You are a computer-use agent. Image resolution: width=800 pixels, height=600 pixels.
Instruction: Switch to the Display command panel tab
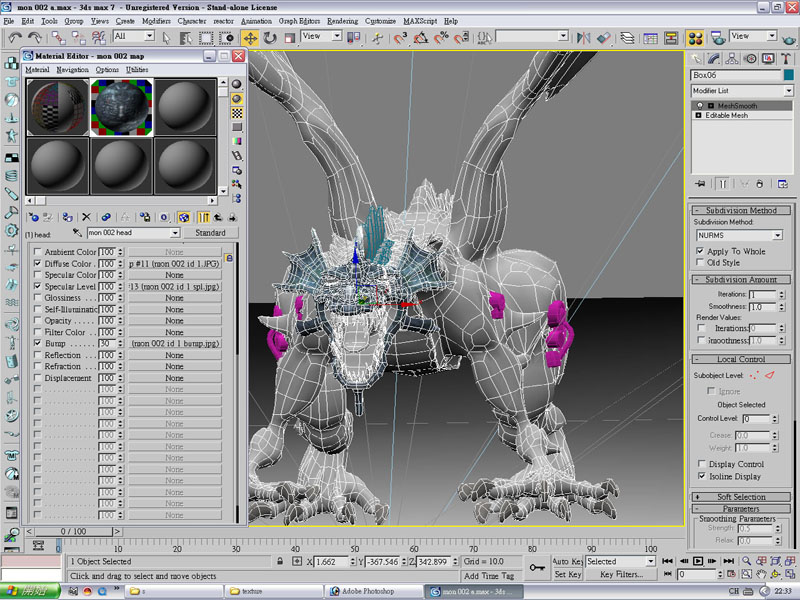(x=768, y=59)
